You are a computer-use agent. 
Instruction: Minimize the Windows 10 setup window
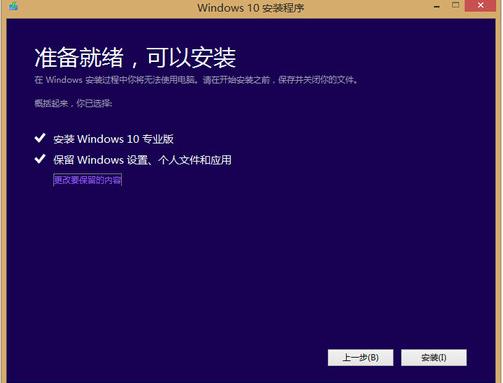[x=437, y=6]
